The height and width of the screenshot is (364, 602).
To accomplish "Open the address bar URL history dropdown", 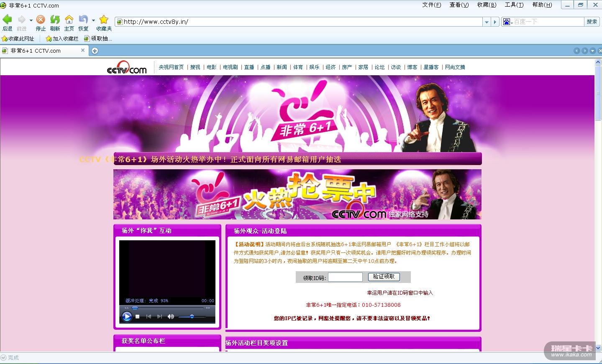I will (x=487, y=22).
